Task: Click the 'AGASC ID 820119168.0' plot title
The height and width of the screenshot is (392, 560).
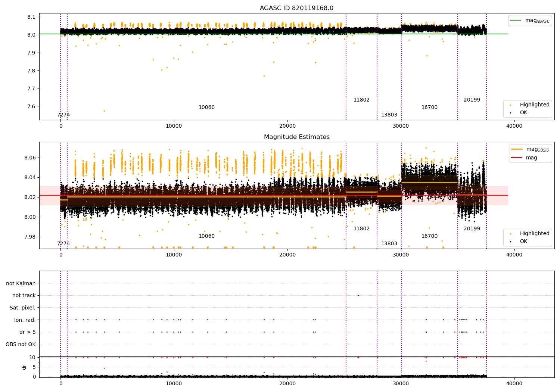Action: [x=296, y=8]
